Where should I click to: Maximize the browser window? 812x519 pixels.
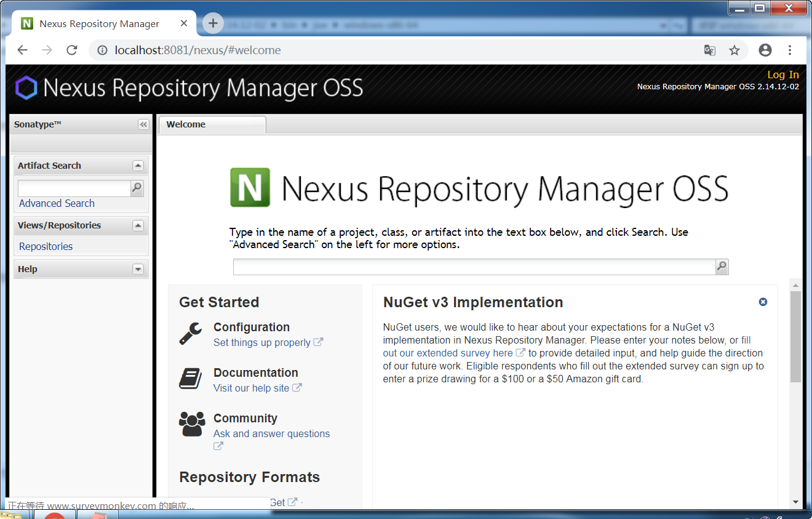(x=760, y=8)
